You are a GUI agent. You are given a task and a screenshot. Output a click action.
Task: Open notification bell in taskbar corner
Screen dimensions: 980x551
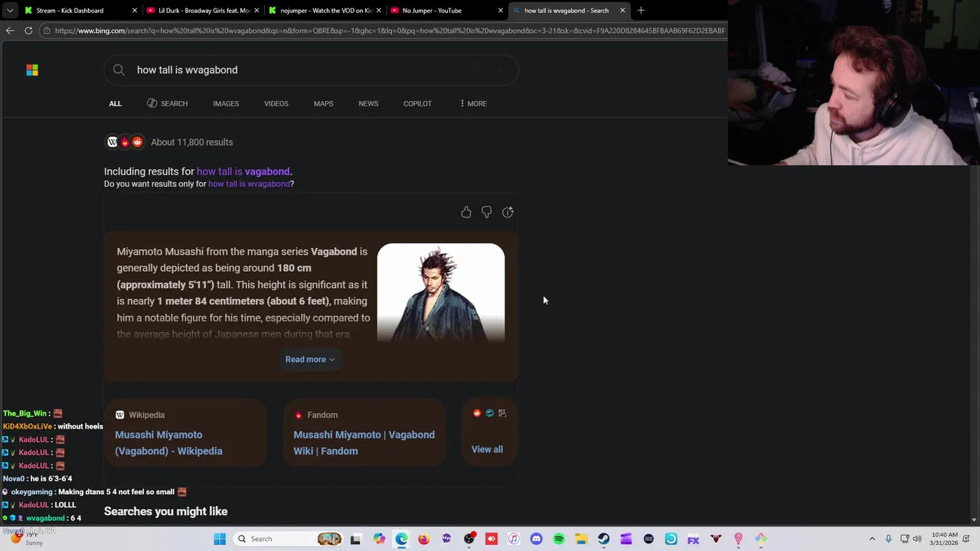coord(966,539)
